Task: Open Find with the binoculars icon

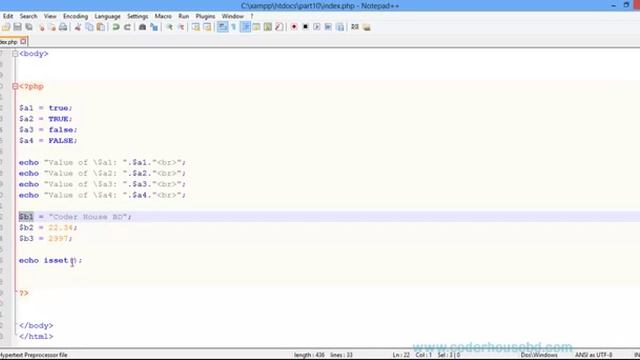Action: [142, 27]
